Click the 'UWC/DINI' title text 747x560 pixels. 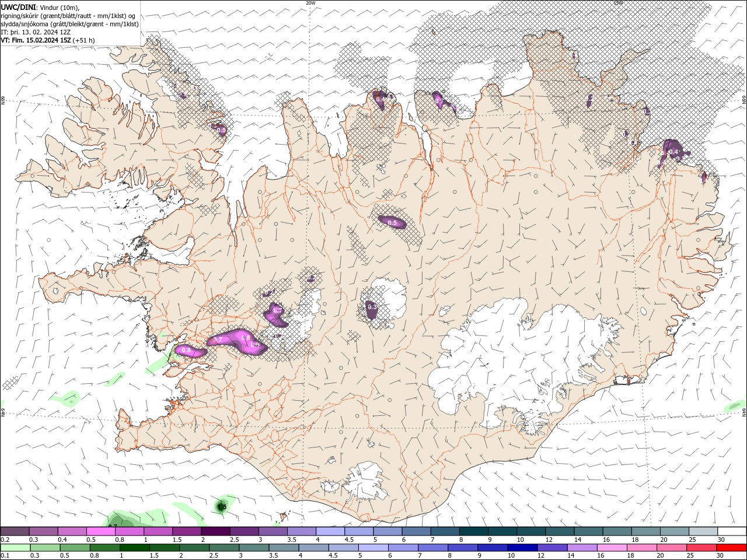pos(18,7)
